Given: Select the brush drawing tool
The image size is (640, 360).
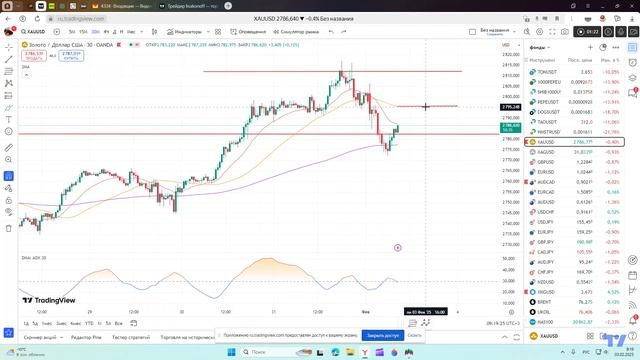Looking at the screenshot, I should 9,108.
